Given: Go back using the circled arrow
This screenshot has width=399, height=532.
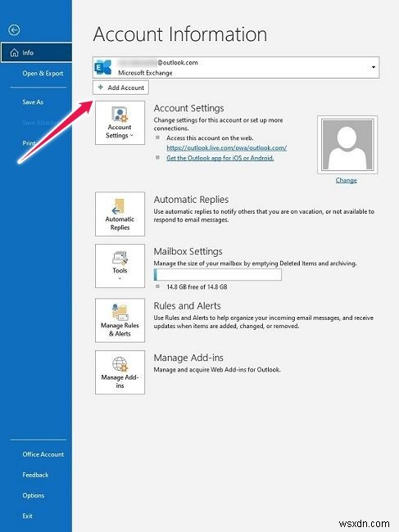Looking at the screenshot, I should (x=14, y=30).
